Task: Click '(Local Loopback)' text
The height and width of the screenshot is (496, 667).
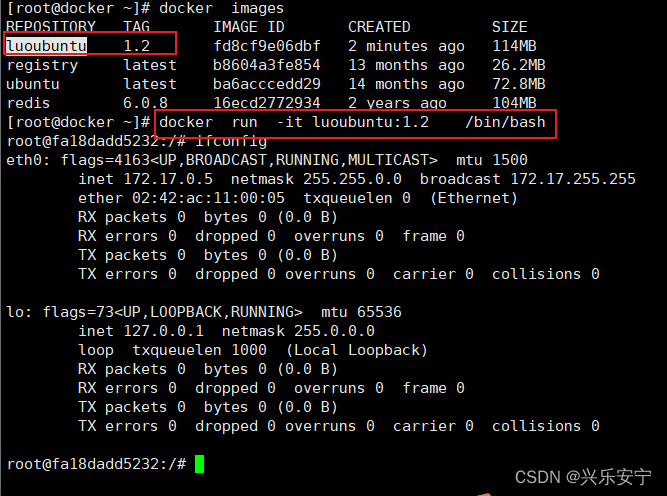Action: (356, 350)
